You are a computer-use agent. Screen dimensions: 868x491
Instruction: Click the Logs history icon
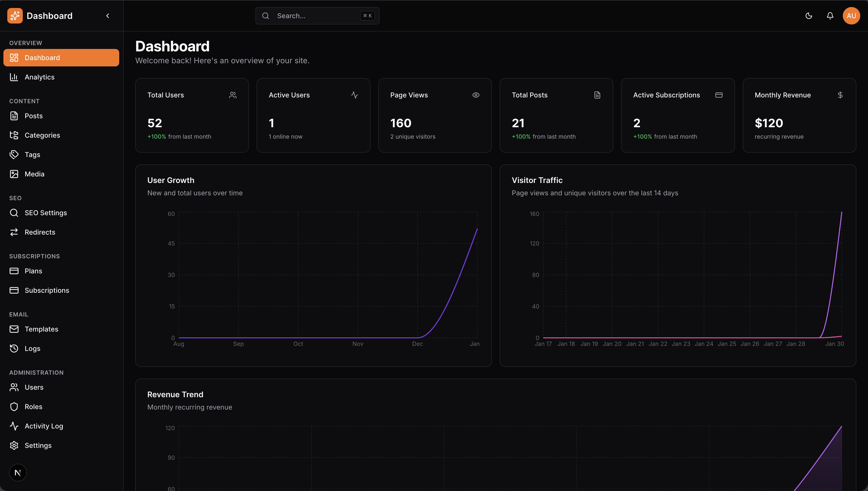14,349
